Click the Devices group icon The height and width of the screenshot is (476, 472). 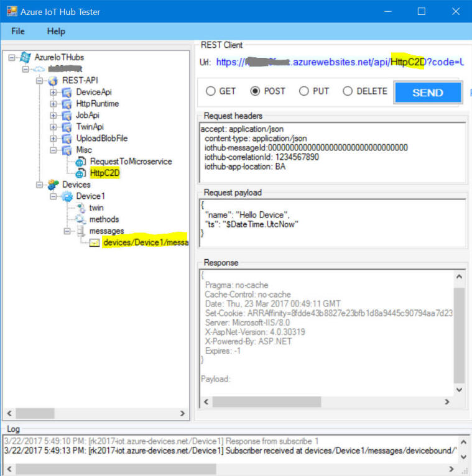[53, 185]
